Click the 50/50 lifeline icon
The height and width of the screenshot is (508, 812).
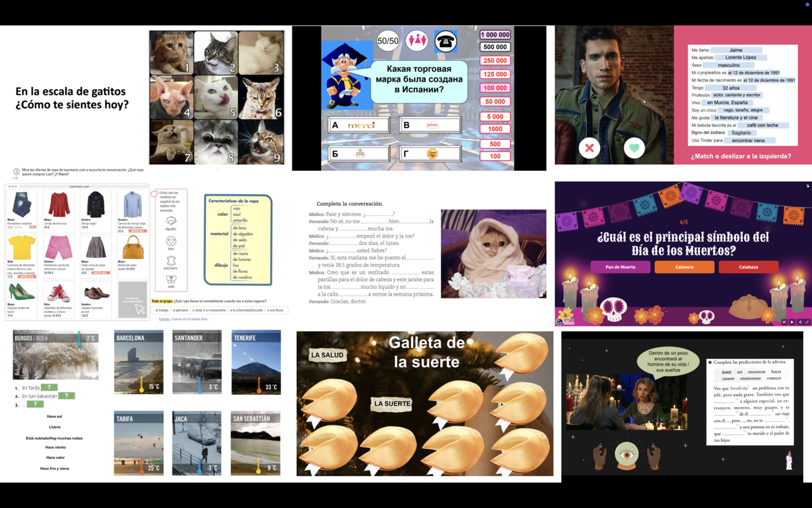(x=388, y=41)
